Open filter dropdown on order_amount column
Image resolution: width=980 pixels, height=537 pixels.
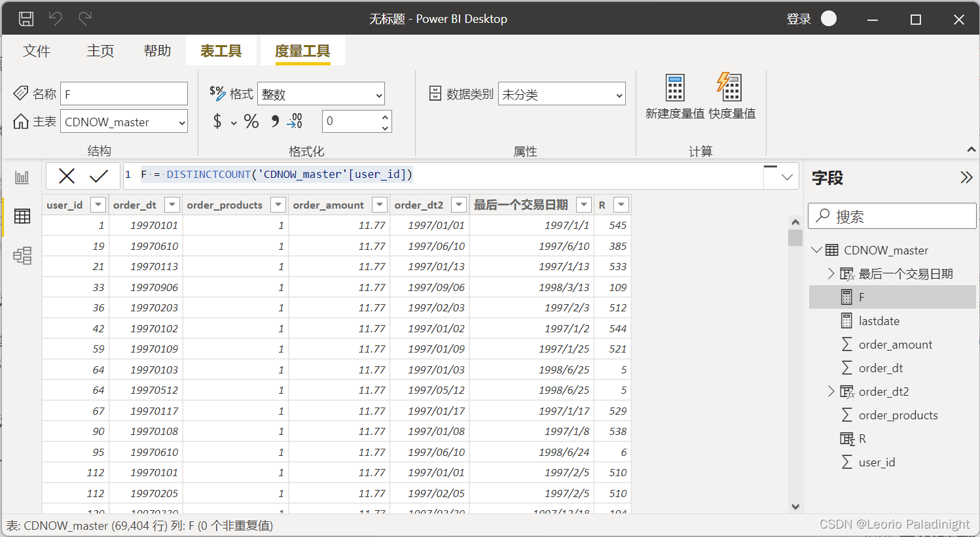coord(380,205)
